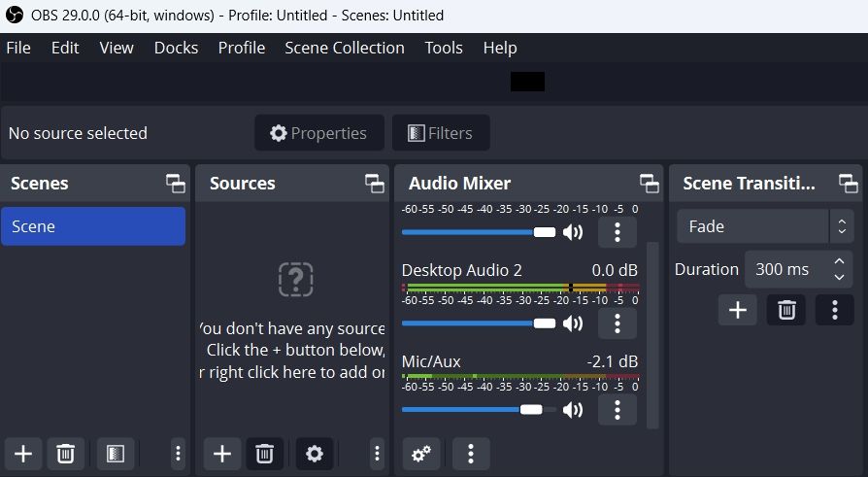868x477 pixels.
Task: Pop out the Audio Mixer dock
Action: coord(649,184)
